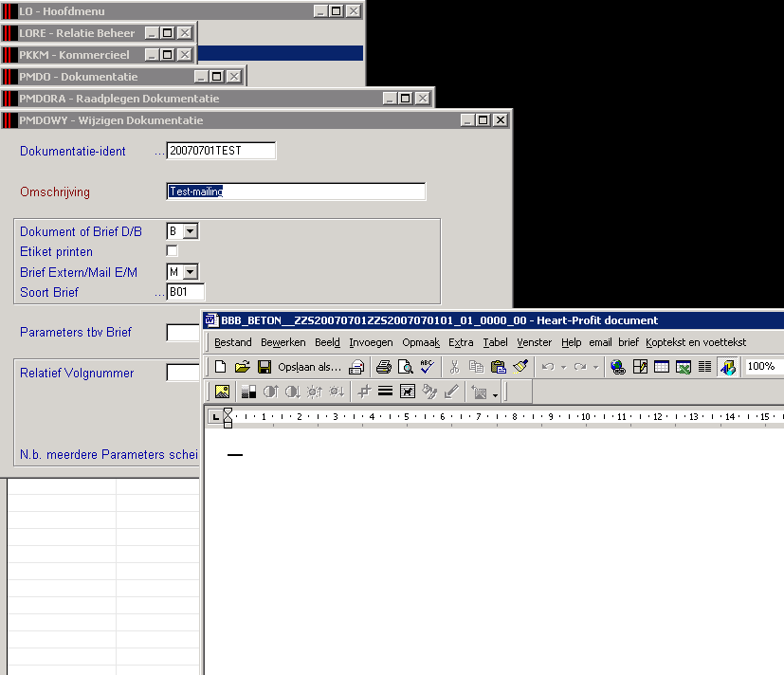Image resolution: width=784 pixels, height=675 pixels.
Task: Click the Dokumentatie-ident input field
Action: click(221, 151)
